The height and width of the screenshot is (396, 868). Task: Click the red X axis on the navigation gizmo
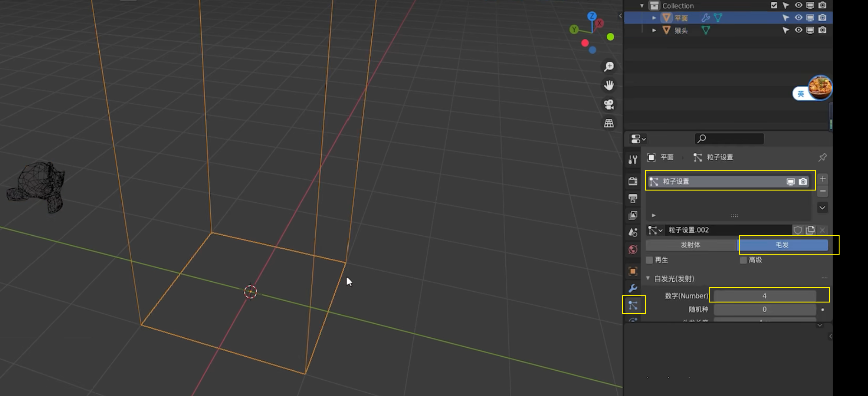point(600,23)
